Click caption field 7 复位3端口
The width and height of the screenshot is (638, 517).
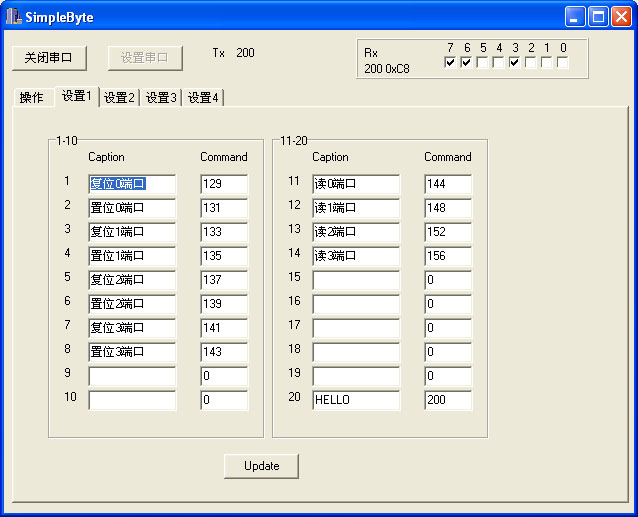coord(132,328)
